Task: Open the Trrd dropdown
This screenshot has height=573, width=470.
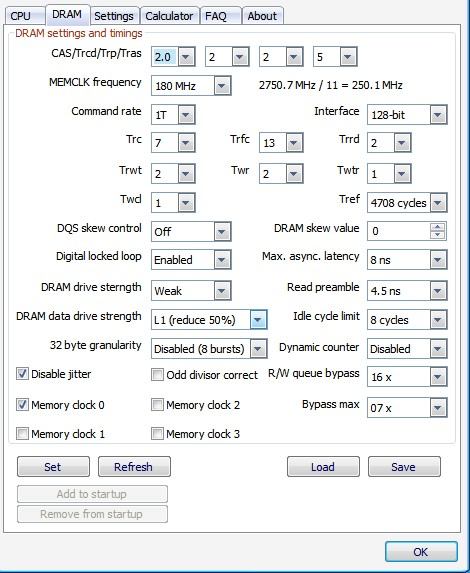Action: pos(389,143)
